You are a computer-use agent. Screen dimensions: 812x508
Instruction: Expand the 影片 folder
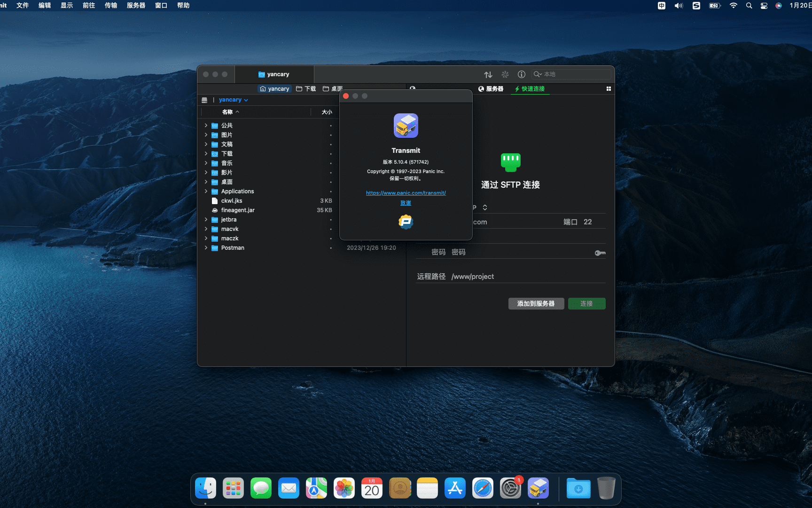point(206,173)
